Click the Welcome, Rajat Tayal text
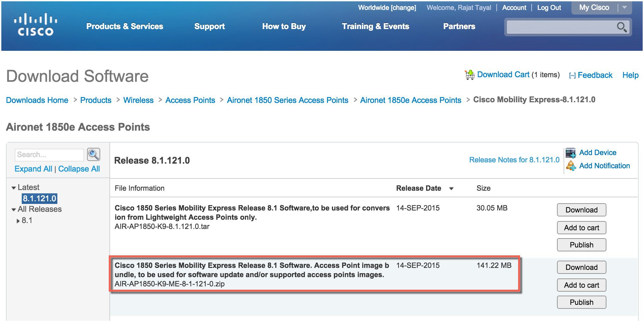The width and height of the screenshot is (644, 322). (x=459, y=8)
